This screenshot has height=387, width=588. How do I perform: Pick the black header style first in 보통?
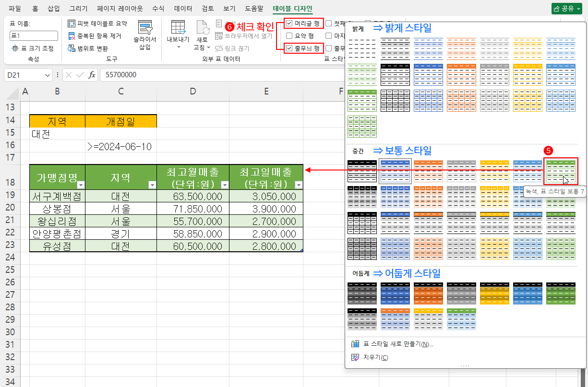[362, 171]
